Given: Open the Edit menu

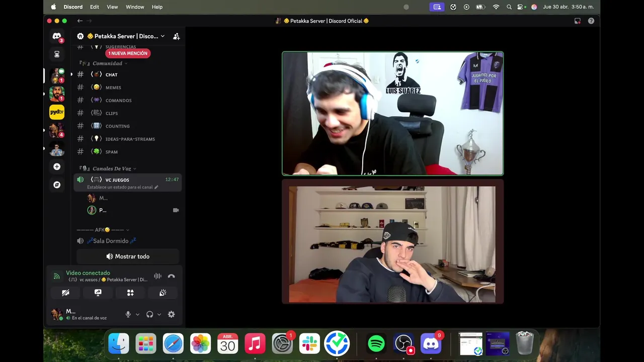Looking at the screenshot, I should [95, 7].
